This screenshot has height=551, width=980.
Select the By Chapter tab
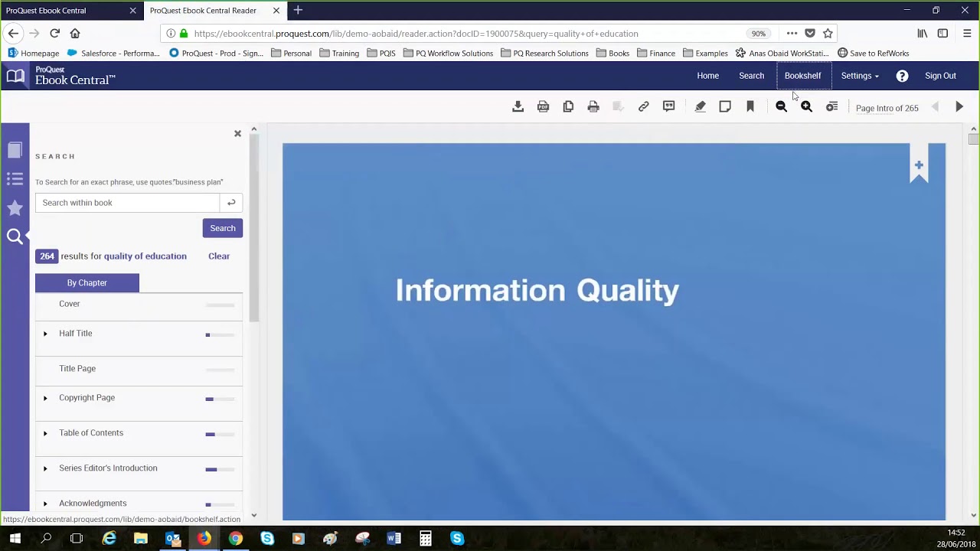pyautogui.click(x=87, y=283)
